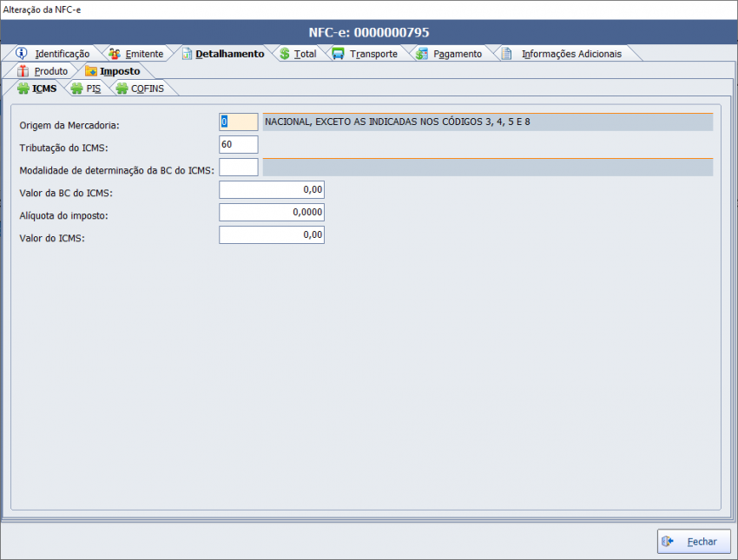The image size is (738, 560).
Task: Click the Transporte bus icon
Action: (338, 54)
